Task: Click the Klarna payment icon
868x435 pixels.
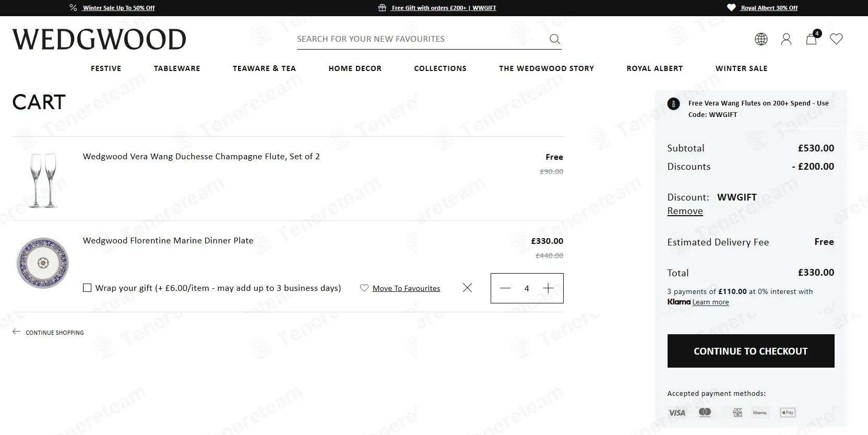Action: pyautogui.click(x=760, y=413)
